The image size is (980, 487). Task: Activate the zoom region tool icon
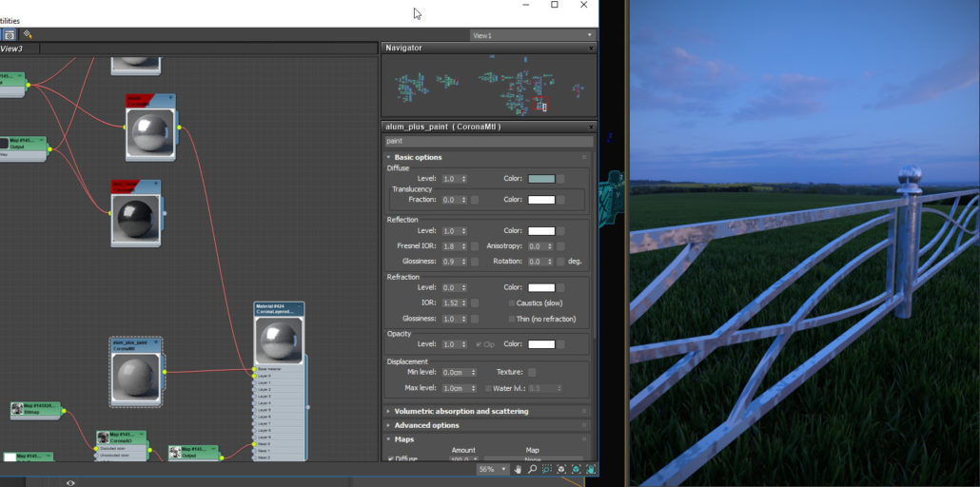547,469
